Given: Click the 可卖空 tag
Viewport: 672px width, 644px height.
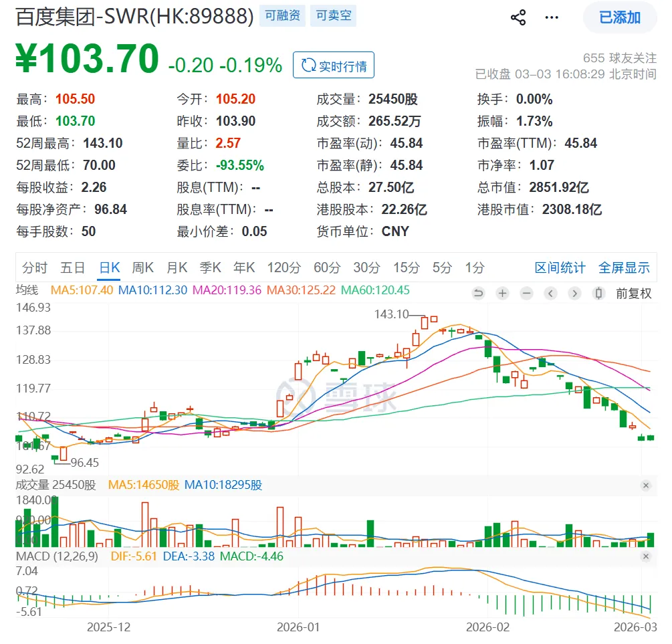Looking at the screenshot, I should click(334, 16).
